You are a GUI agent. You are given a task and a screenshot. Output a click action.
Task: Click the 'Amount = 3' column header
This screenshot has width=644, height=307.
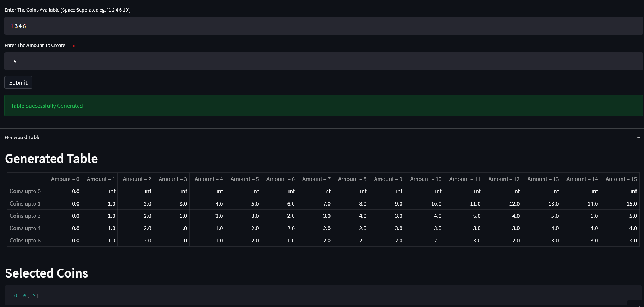tap(172, 179)
